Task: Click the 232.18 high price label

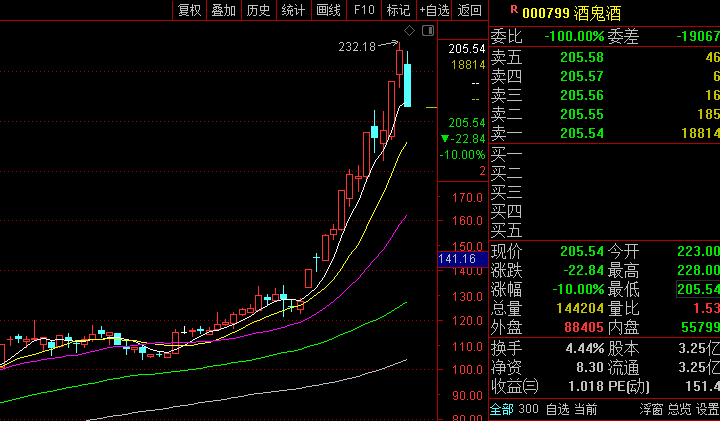Action: click(x=357, y=47)
